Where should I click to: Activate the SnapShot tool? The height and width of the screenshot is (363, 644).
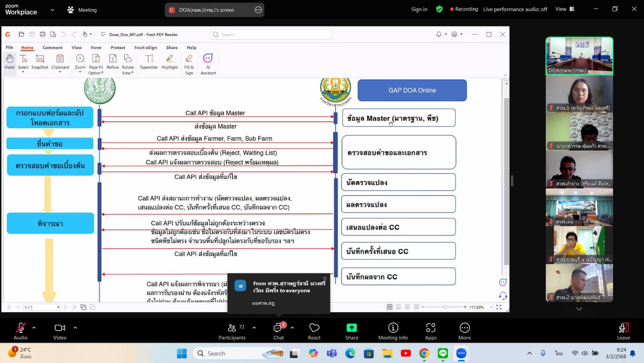tap(40, 62)
